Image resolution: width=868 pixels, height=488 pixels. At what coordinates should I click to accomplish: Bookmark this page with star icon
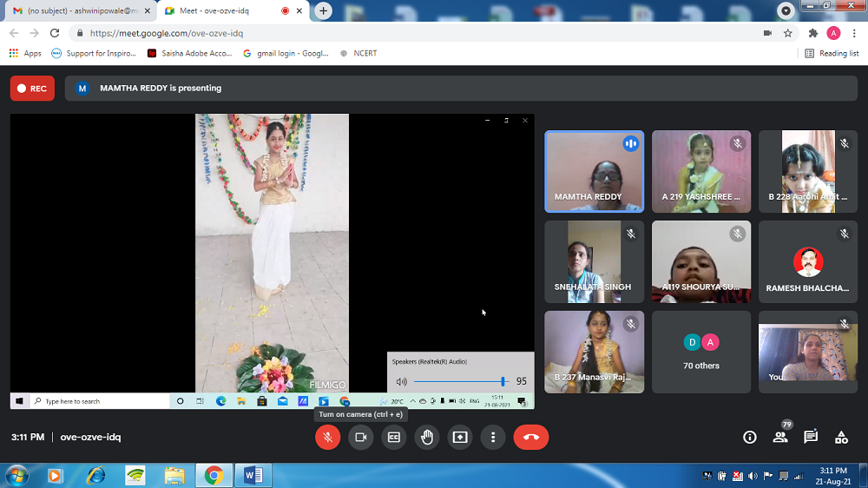(x=788, y=33)
